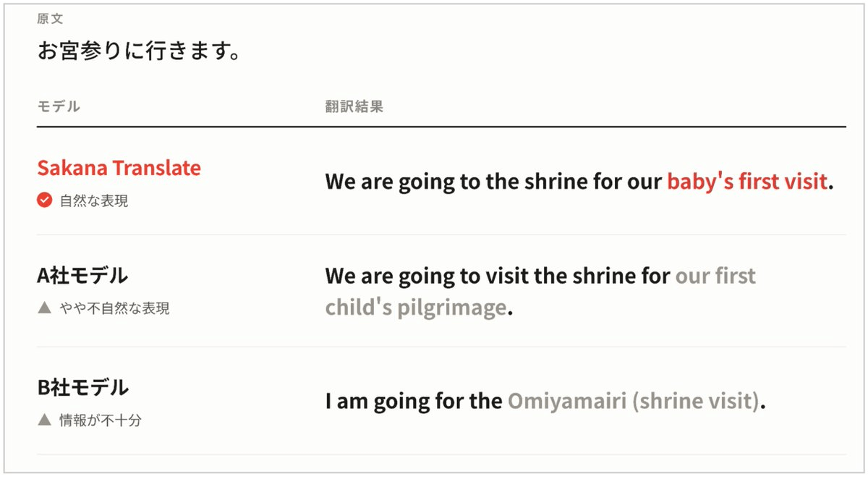The width and height of the screenshot is (868, 477).
Task: Click the 原文 heading label
Action: 50,20
